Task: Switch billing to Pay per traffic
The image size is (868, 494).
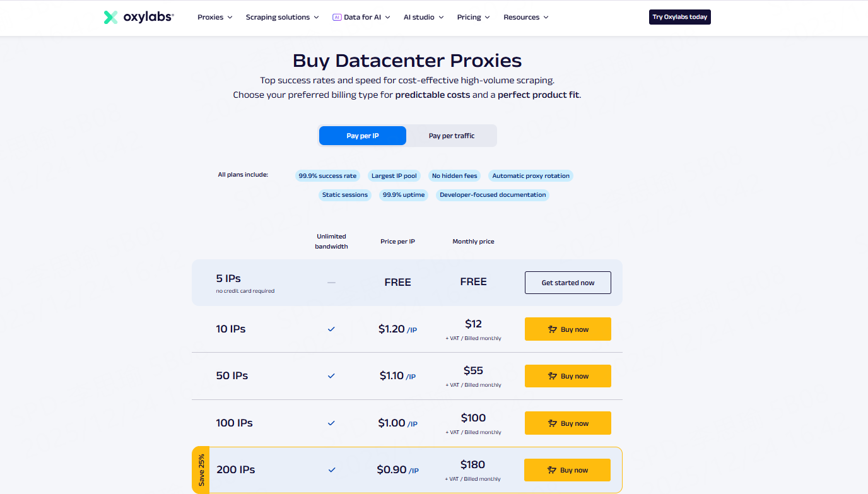Action: click(x=452, y=136)
